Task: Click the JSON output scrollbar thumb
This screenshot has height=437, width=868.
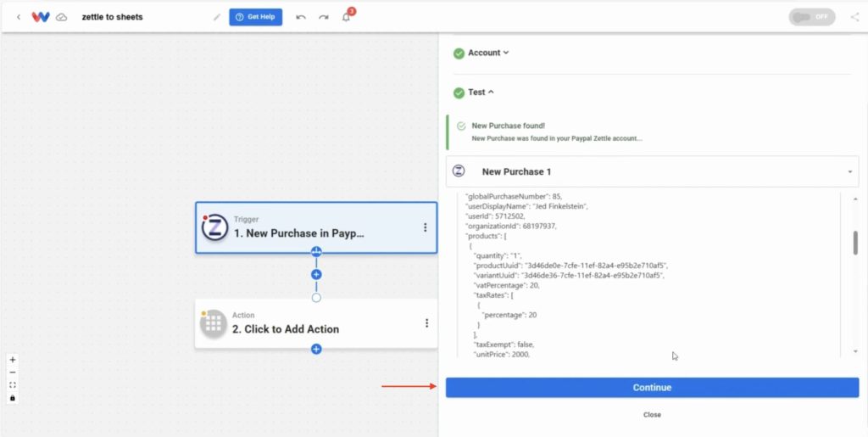Action: tap(855, 243)
